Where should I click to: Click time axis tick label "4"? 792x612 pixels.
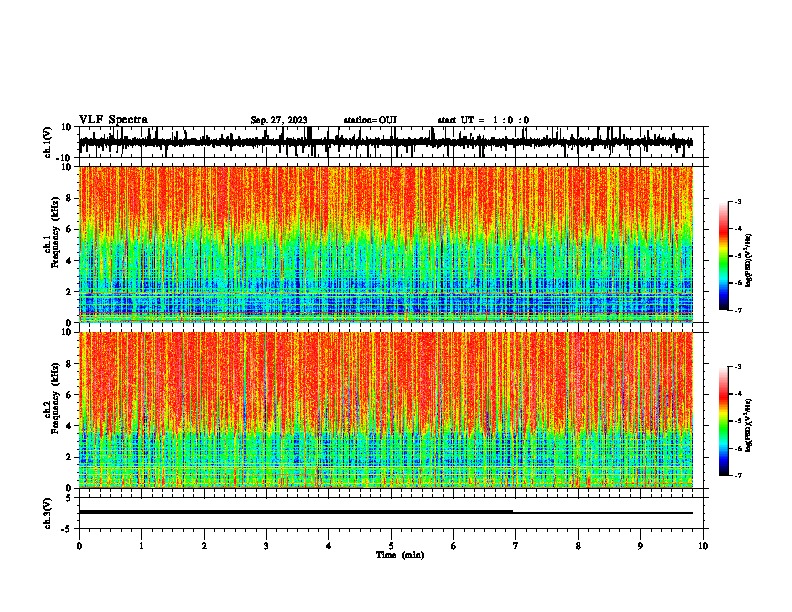[x=329, y=546]
